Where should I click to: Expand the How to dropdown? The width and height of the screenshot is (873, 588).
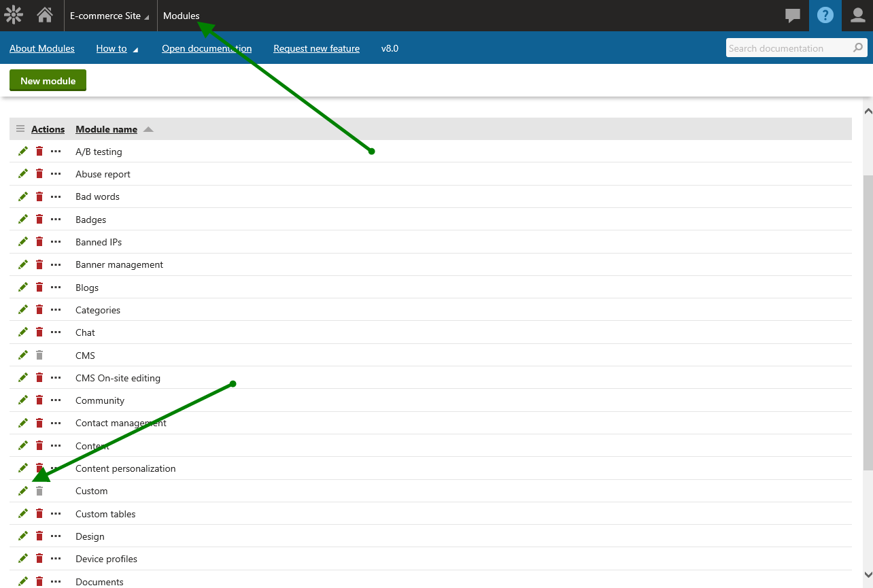[x=117, y=48]
